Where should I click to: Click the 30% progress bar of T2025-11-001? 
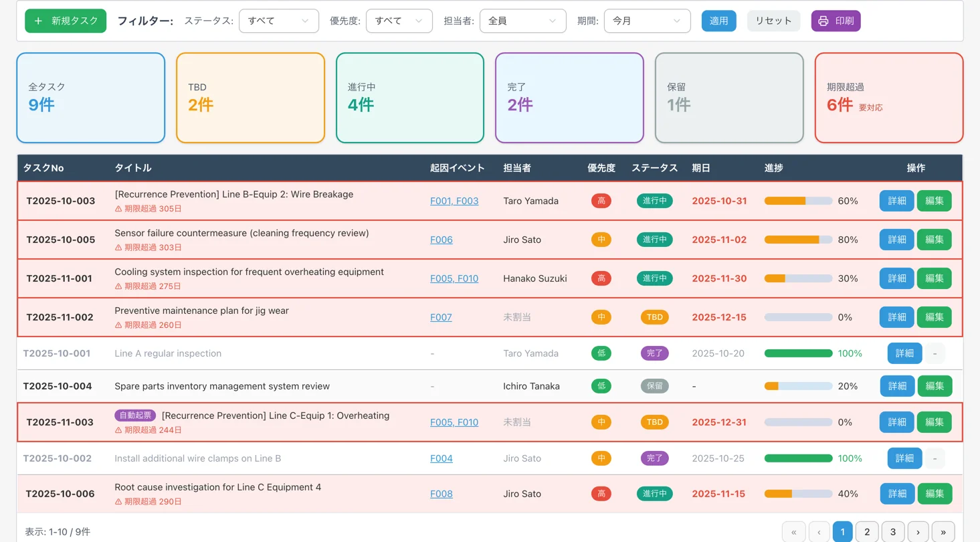click(x=798, y=278)
